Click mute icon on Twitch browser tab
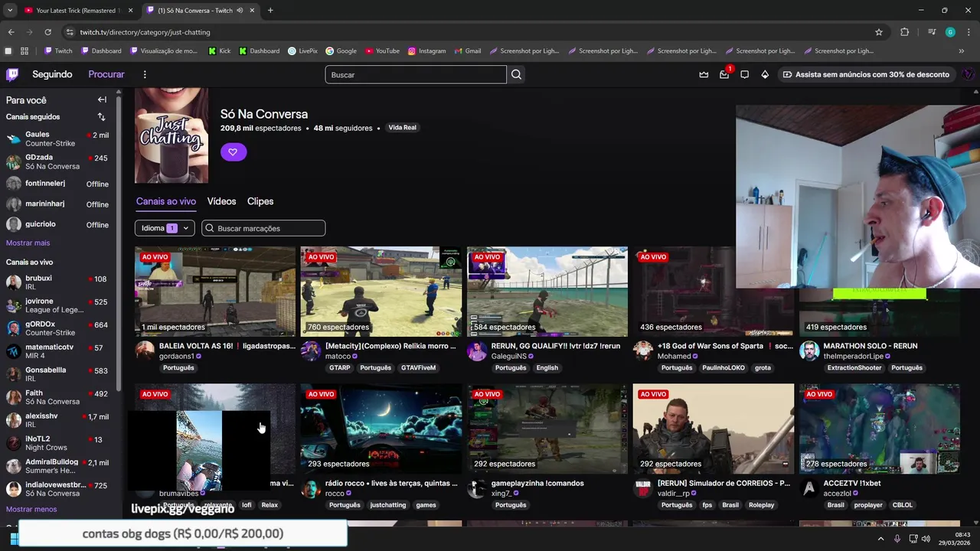This screenshot has height=551, width=980. click(x=240, y=10)
